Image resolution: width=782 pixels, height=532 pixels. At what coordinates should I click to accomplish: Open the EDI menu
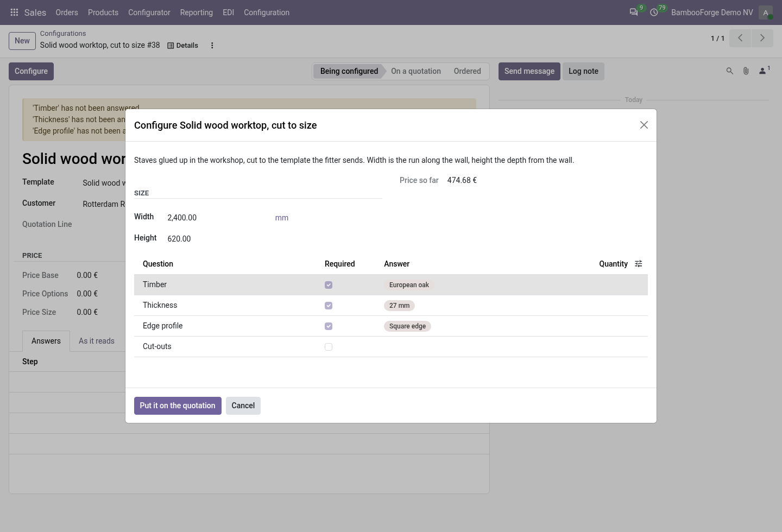229,12
